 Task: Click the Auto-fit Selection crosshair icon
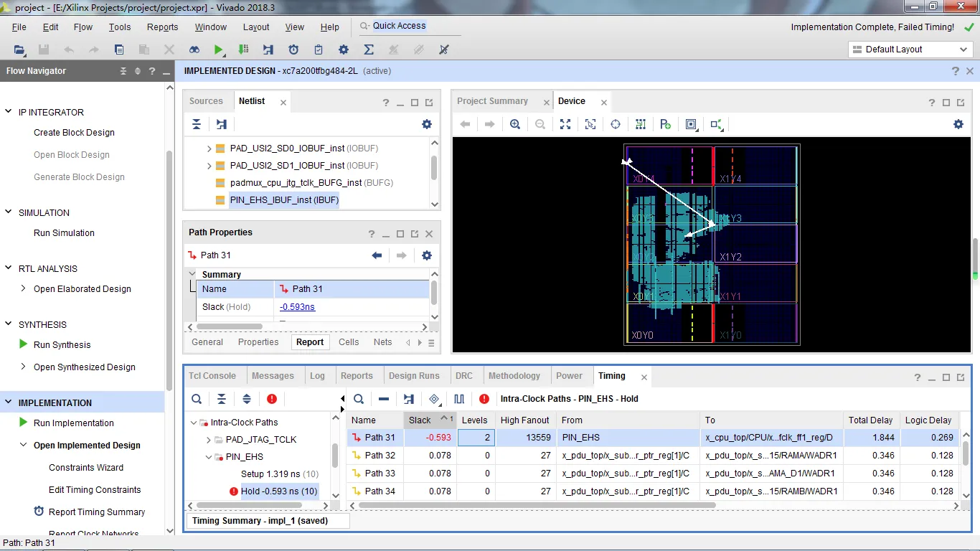click(x=616, y=124)
